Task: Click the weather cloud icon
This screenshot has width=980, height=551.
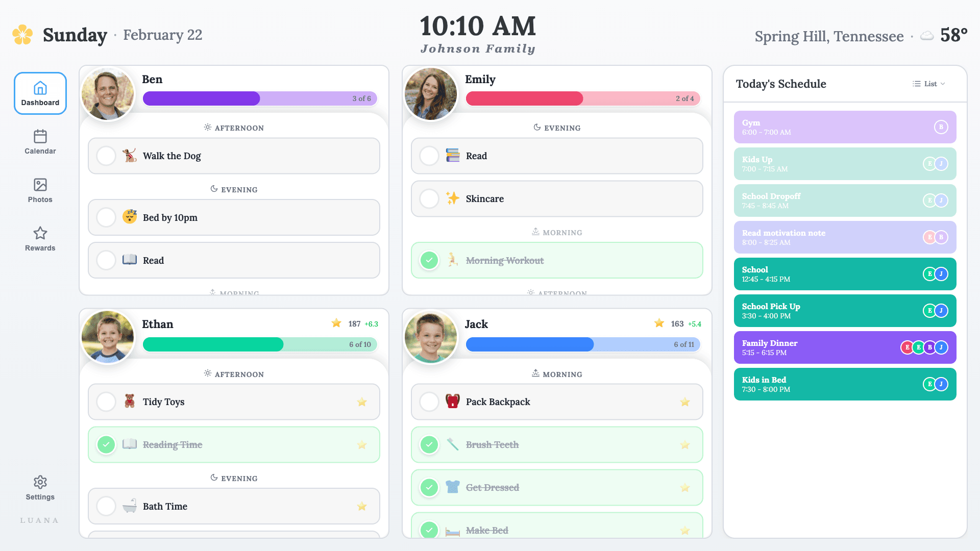Action: click(x=926, y=36)
